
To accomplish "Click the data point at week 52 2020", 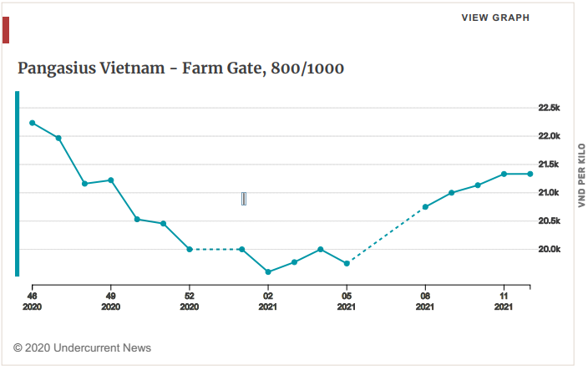I will (190, 249).
